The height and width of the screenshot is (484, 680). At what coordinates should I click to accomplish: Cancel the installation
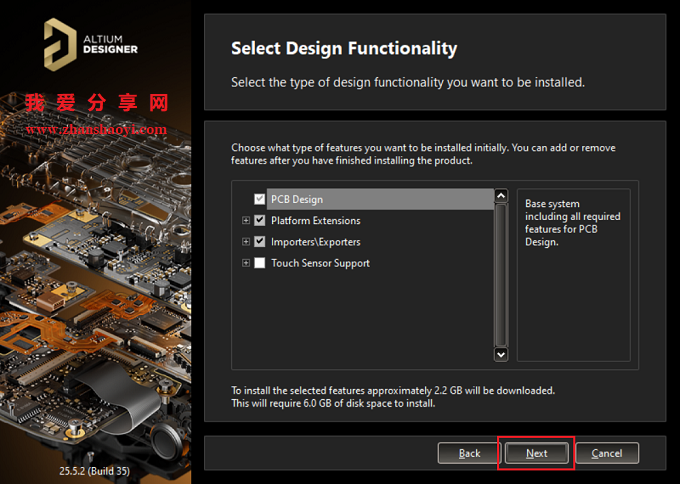pyautogui.click(x=607, y=453)
